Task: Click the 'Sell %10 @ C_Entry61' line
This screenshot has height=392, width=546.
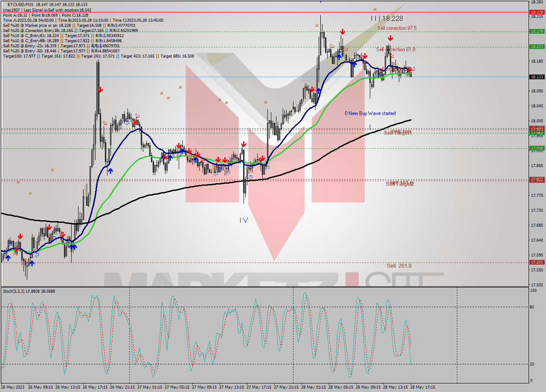Action: (64, 35)
